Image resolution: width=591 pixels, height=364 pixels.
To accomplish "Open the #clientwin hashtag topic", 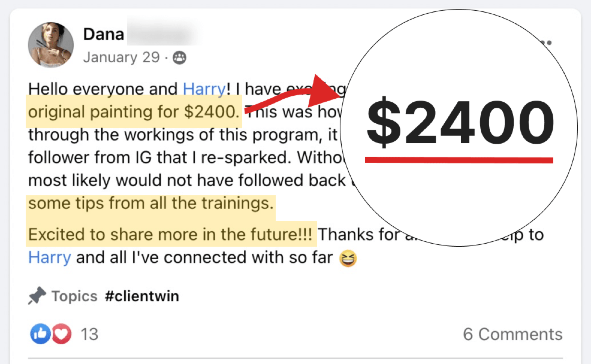I will [x=142, y=296].
